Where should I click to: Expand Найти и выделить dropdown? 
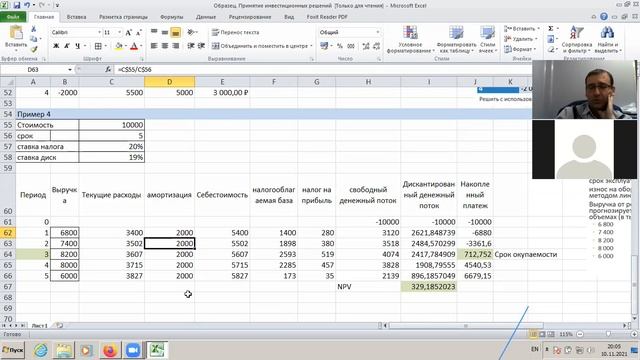(x=607, y=40)
